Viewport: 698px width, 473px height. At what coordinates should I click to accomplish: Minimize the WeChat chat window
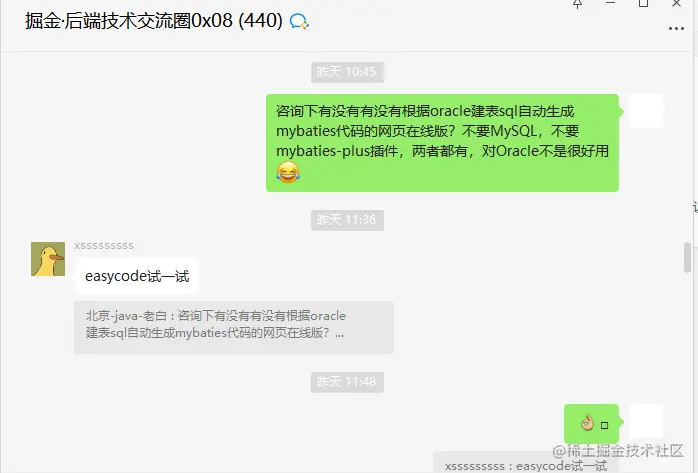tap(610, 3)
